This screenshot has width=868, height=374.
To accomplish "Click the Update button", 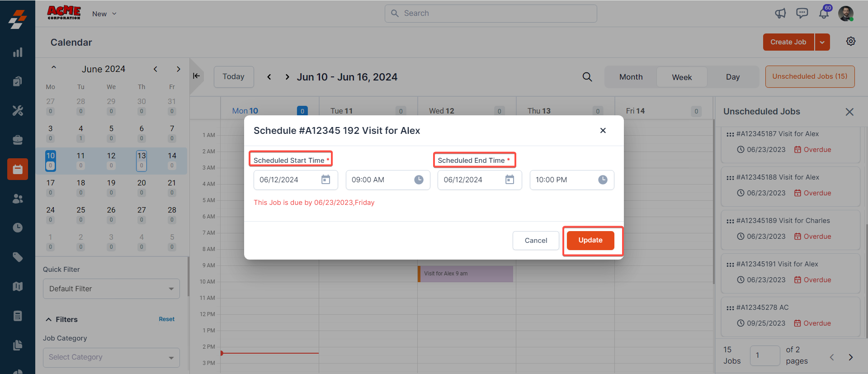I will pyautogui.click(x=590, y=241).
